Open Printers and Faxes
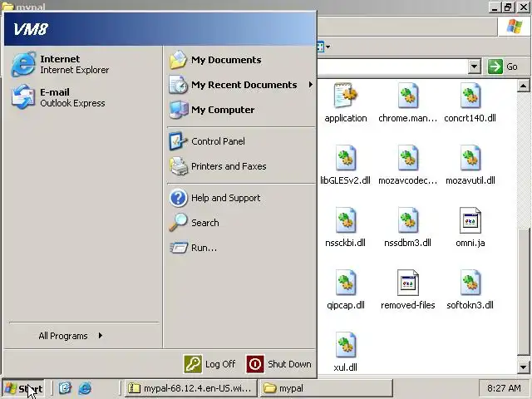This screenshot has height=399, width=532. [x=241, y=166]
